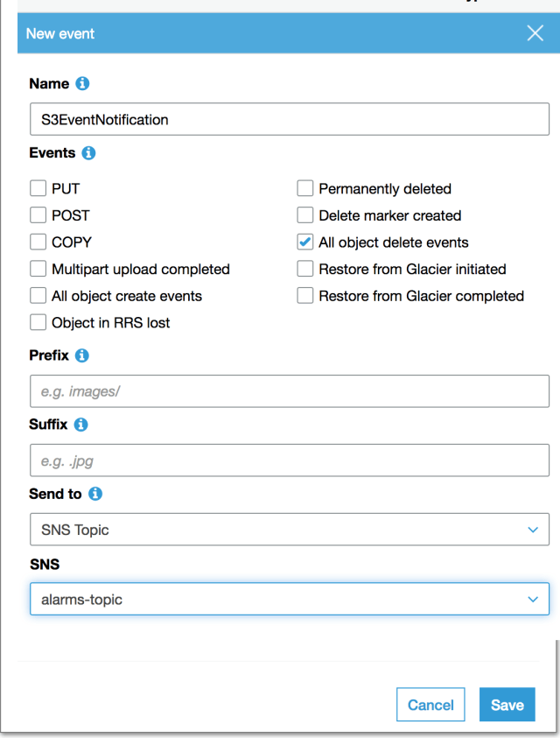This screenshot has width=560, height=738.
Task: Open the Send to SNS Topic dropdown
Action: pyautogui.click(x=289, y=530)
